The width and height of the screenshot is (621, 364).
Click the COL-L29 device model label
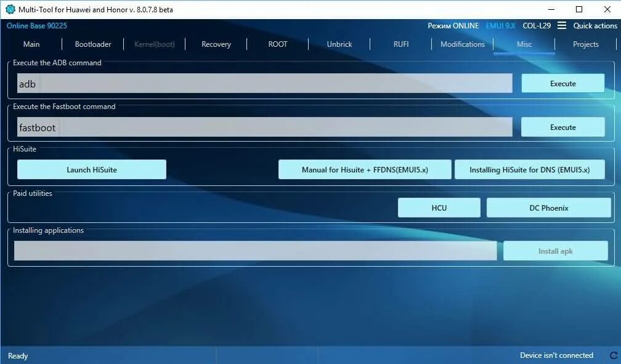(x=537, y=26)
